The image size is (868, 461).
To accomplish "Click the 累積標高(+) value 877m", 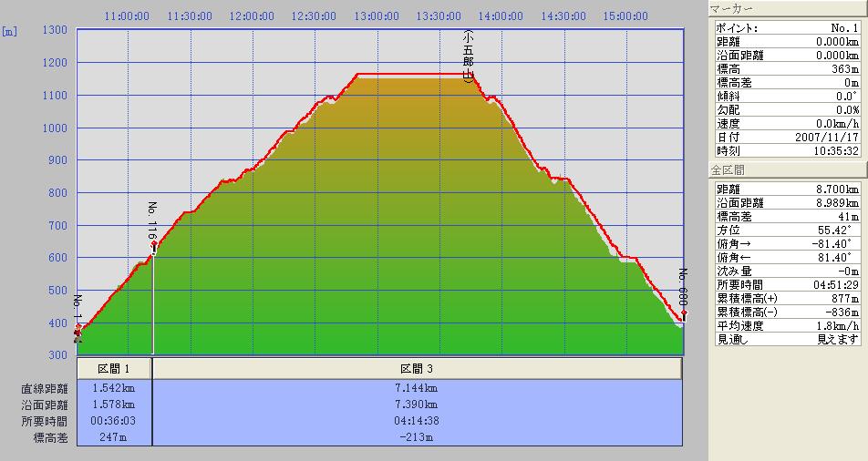I will 844,299.
